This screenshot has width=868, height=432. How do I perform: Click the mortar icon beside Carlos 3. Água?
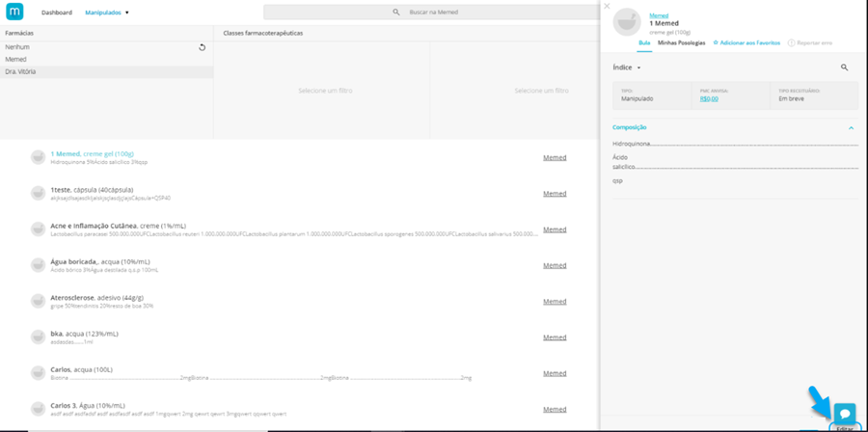click(38, 409)
